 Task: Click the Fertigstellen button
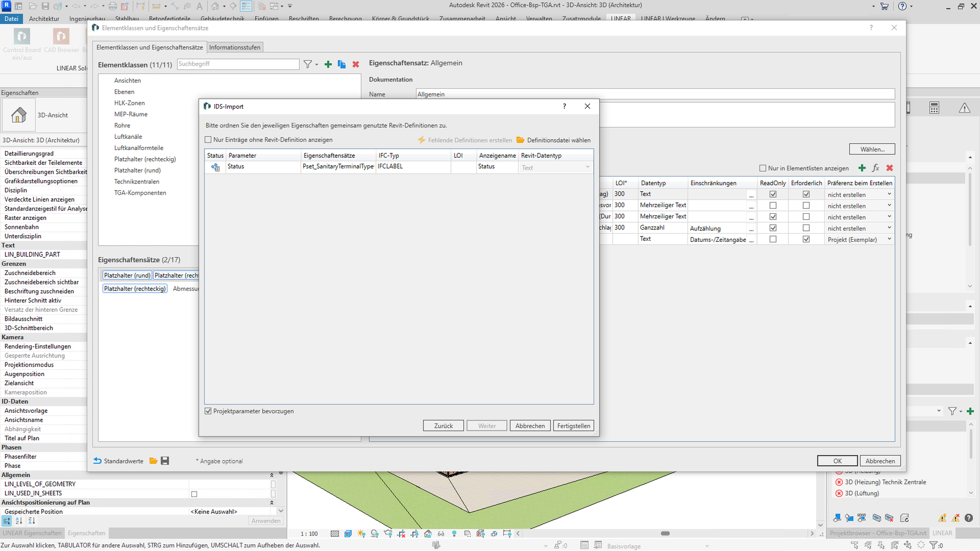point(573,426)
